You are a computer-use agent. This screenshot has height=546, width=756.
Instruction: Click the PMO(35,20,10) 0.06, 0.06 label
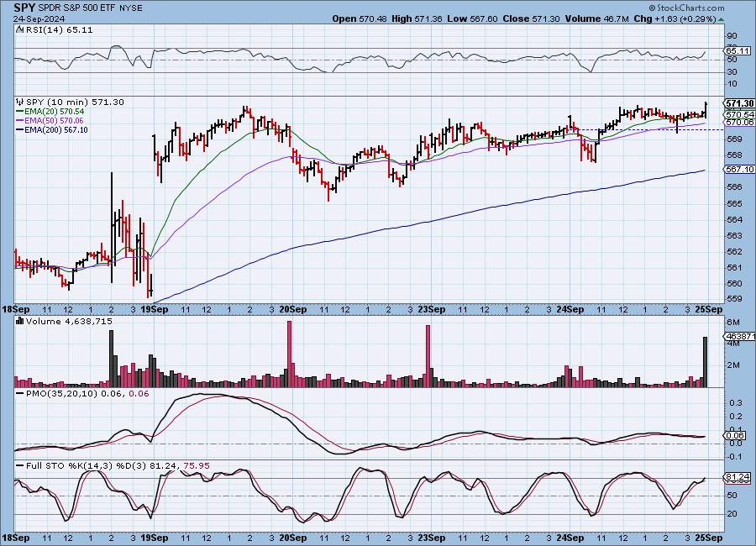(x=87, y=394)
